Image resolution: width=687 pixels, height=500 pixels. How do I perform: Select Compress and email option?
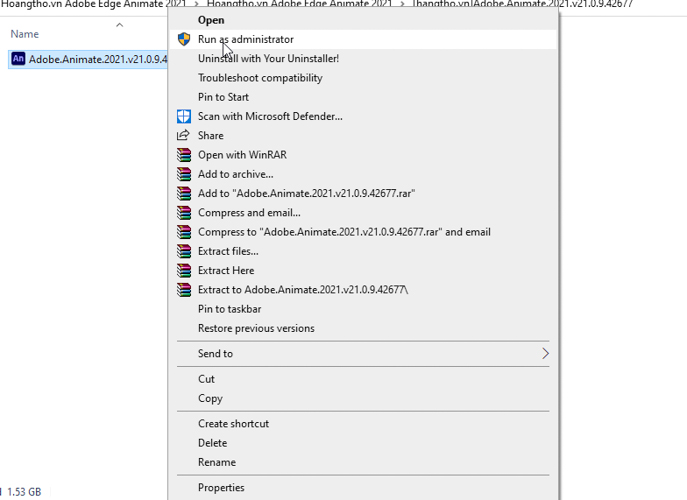pos(249,212)
